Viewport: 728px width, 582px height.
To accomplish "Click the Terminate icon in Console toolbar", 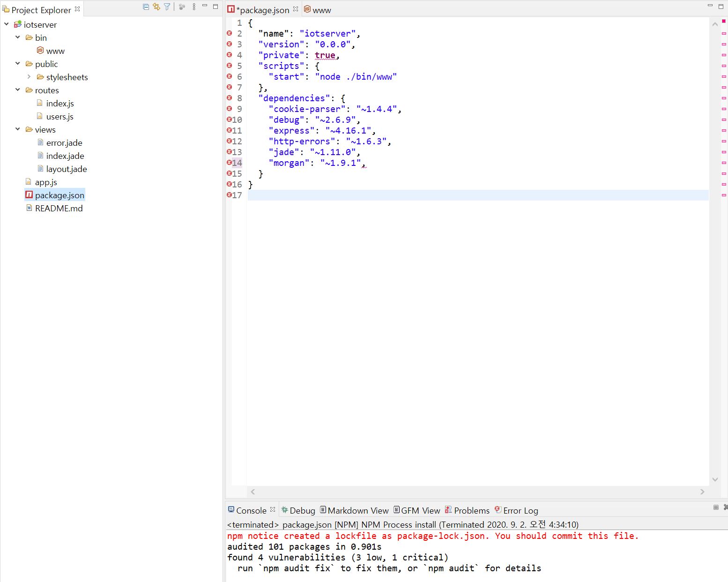I will click(x=716, y=507).
